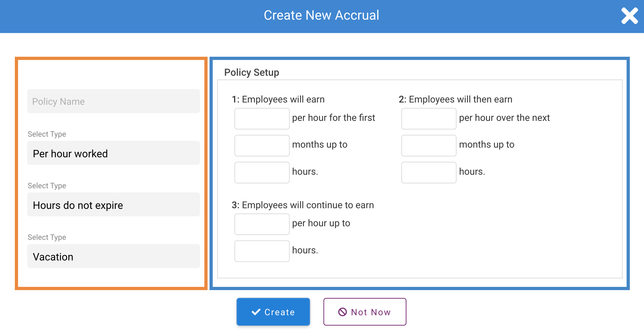Focus the Policy Name field
The image size is (644, 332).
click(x=113, y=101)
